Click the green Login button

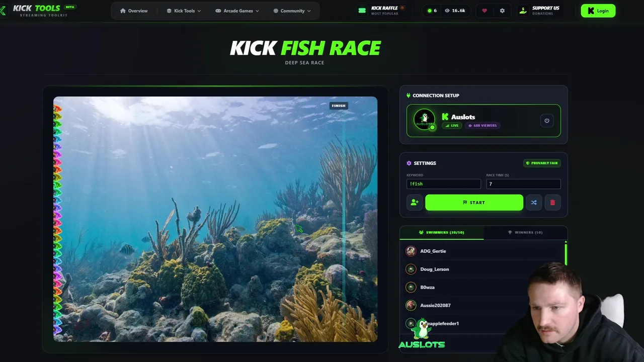(x=598, y=11)
